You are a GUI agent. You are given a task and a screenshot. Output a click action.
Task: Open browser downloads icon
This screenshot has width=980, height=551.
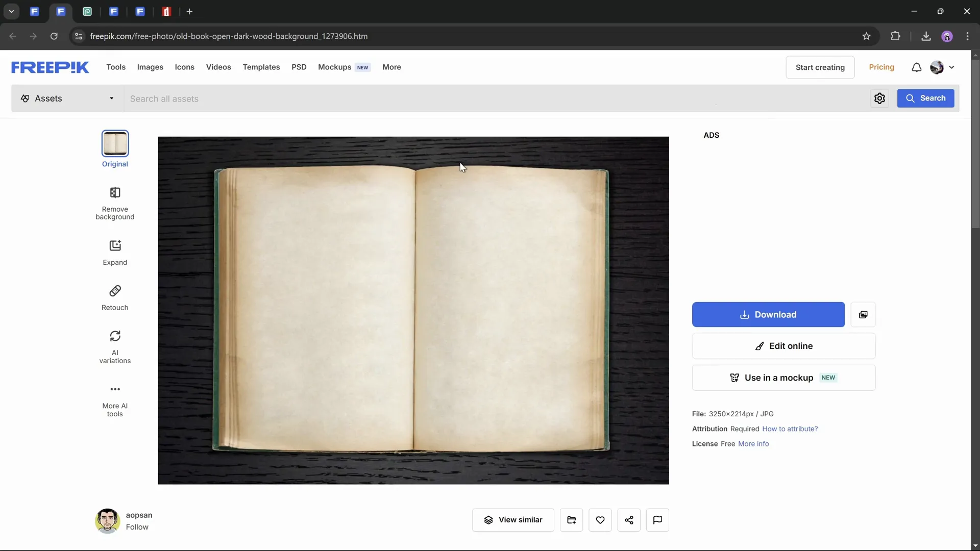coord(926,36)
